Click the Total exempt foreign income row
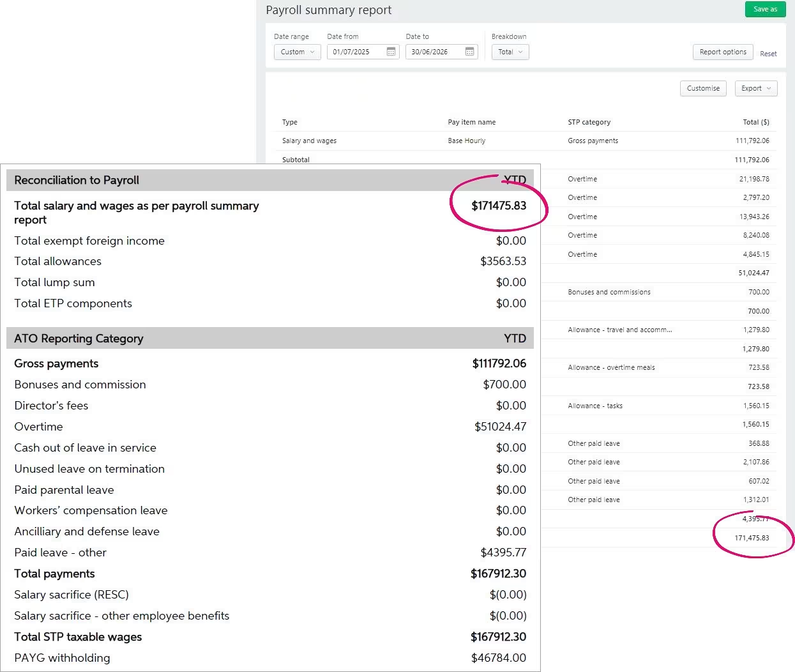The image size is (795, 672). coord(270,241)
